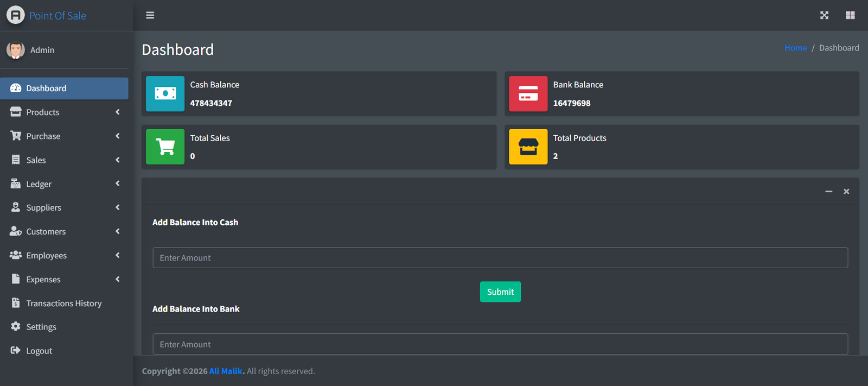Click the Add Balance Into Bank heading
868x386 pixels.
coord(196,309)
